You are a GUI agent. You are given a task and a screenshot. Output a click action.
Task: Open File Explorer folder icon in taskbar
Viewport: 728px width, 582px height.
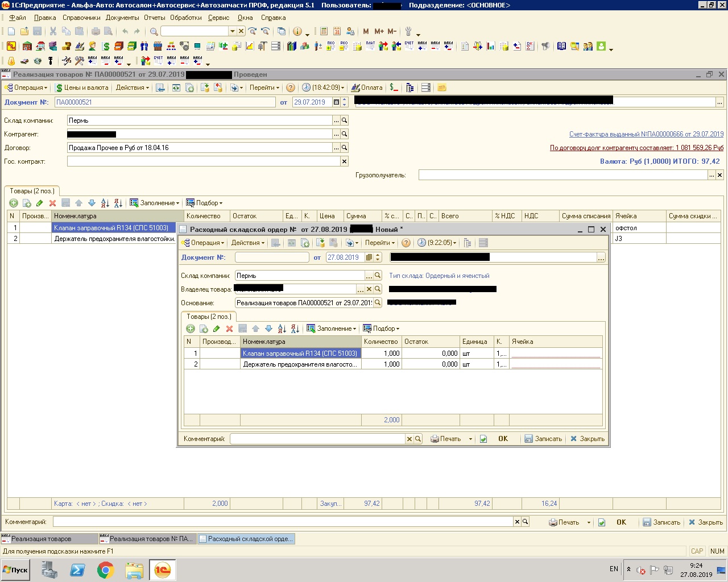click(134, 569)
